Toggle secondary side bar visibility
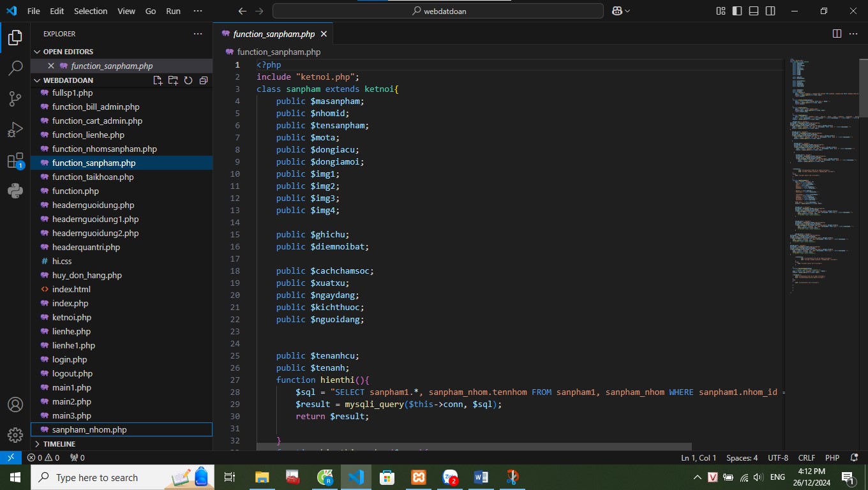The width and height of the screenshot is (868, 490). tap(770, 11)
